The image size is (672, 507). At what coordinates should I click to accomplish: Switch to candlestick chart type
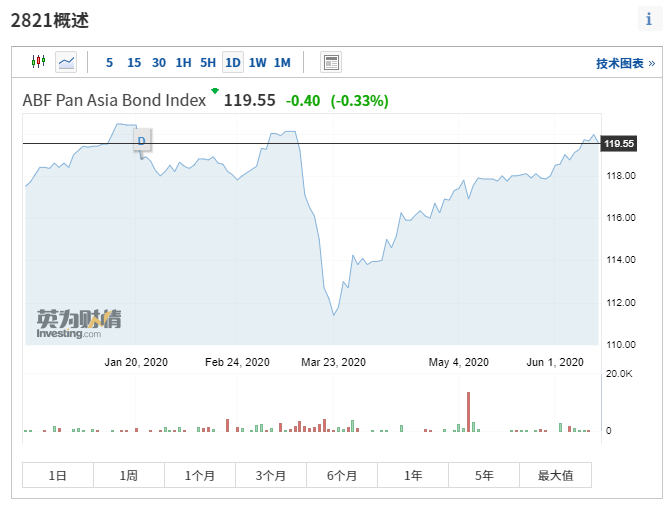38,62
